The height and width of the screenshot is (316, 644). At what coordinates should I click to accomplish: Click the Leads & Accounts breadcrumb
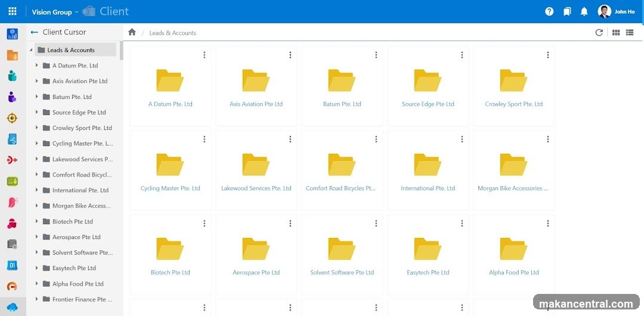(172, 33)
